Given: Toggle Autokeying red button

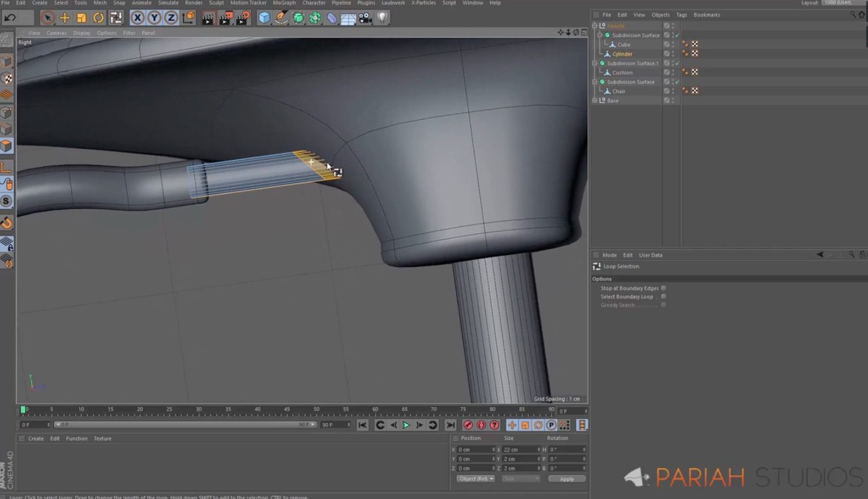Looking at the screenshot, I should 481,425.
